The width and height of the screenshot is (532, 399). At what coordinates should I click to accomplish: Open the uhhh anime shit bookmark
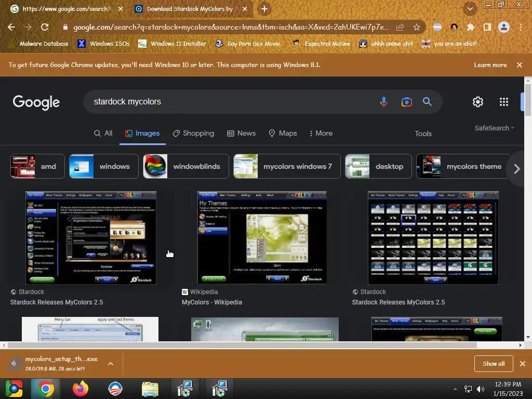pyautogui.click(x=386, y=44)
